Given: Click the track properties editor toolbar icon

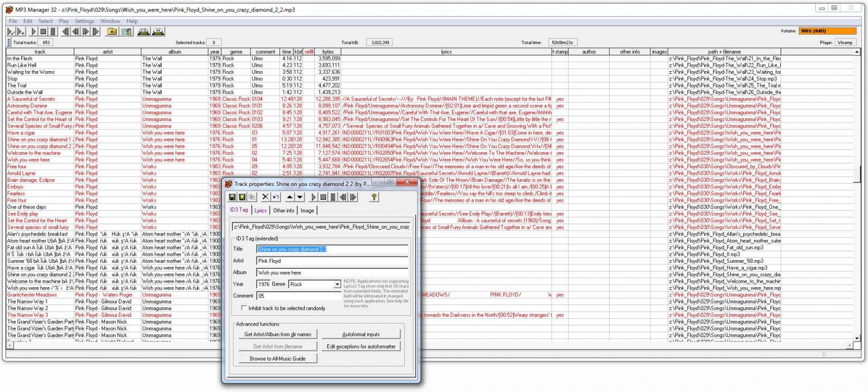Looking at the screenshot, I should click(x=126, y=31).
